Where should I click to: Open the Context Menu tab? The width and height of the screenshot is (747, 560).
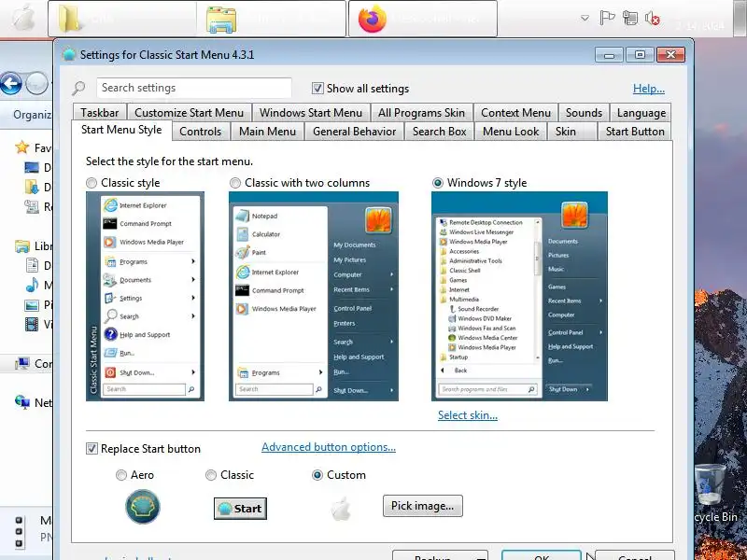click(515, 113)
